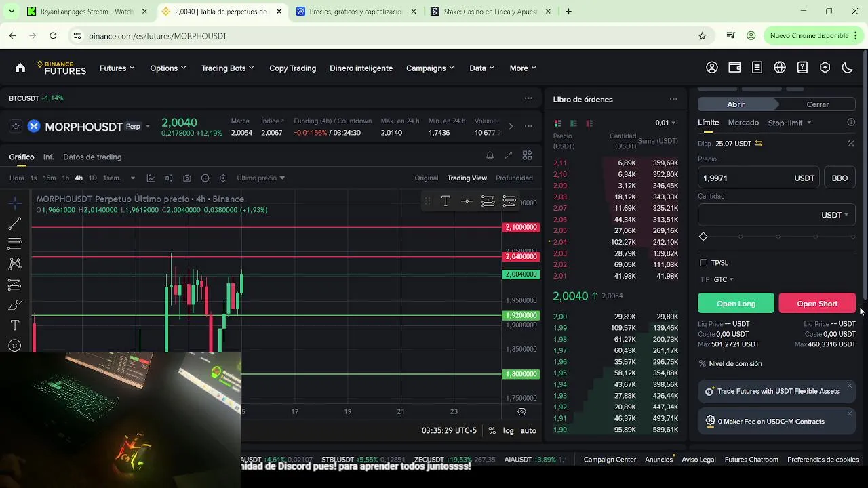Open the USDT quantity unit dropdown
Image resolution: width=868 pixels, height=488 pixels.
pos(835,215)
